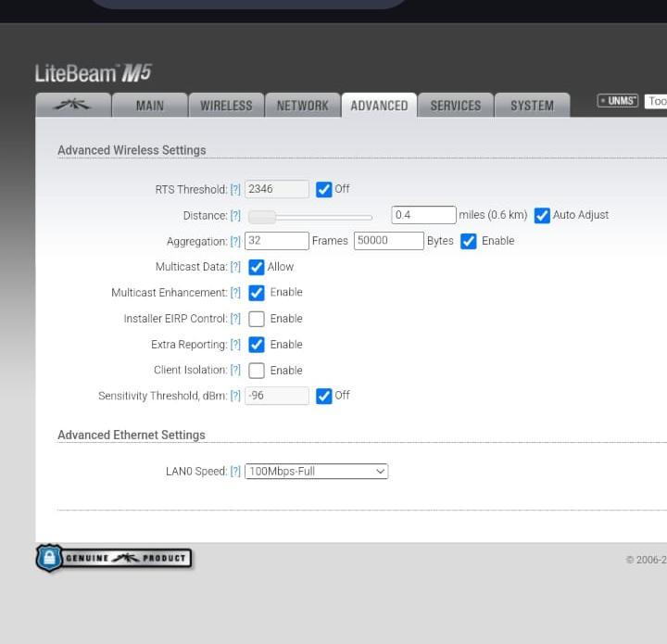Switch to the SYSTEM tab
The image size is (667, 644).
(532, 105)
